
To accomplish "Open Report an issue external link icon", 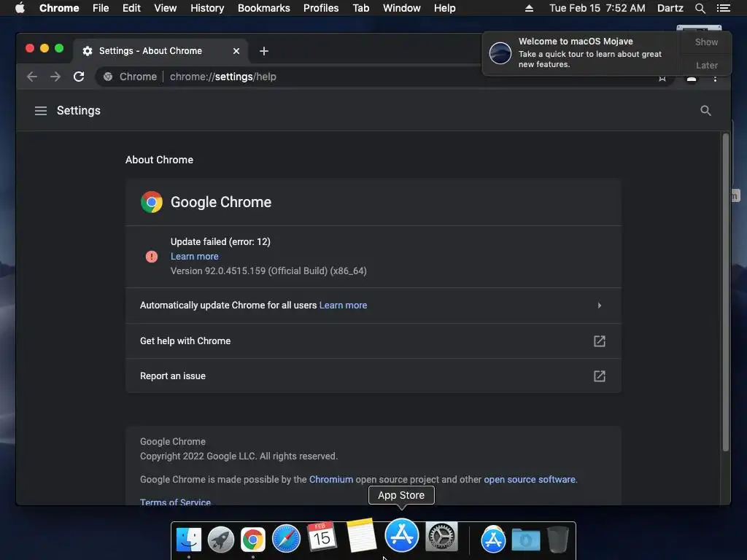I will 600,376.
